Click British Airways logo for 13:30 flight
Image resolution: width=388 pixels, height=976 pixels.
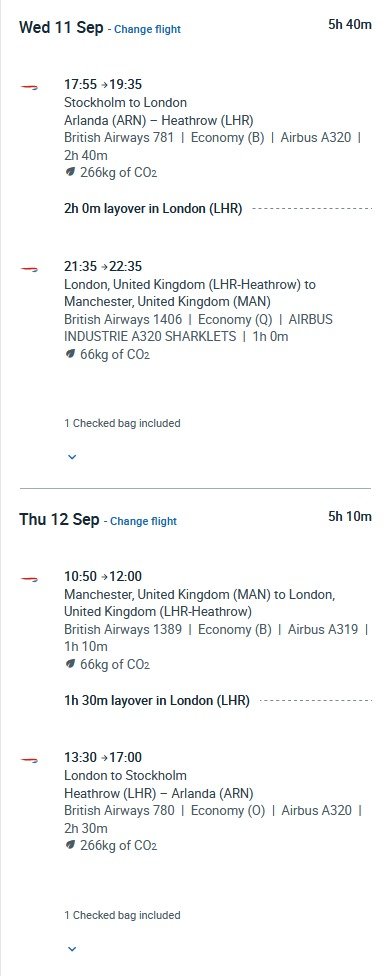point(29,760)
